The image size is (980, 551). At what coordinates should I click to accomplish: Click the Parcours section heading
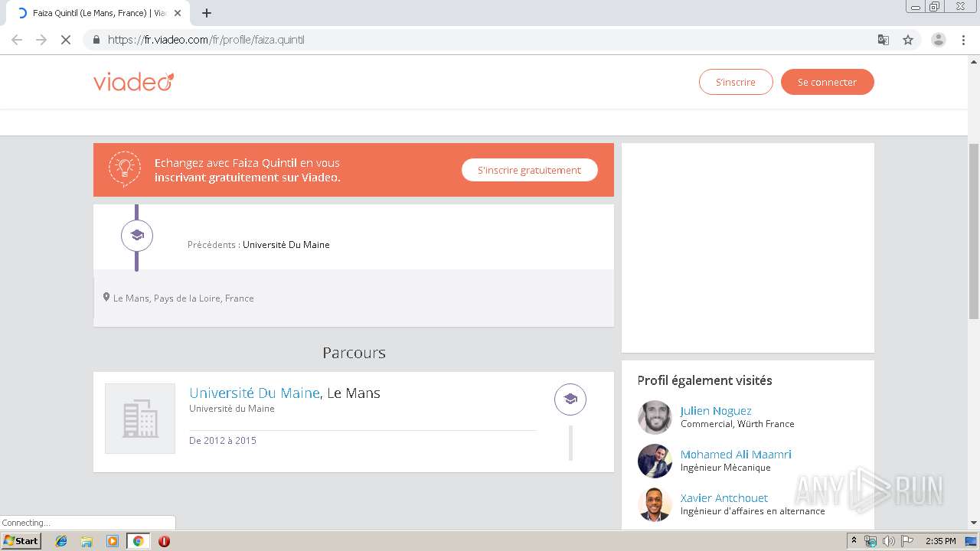354,353
